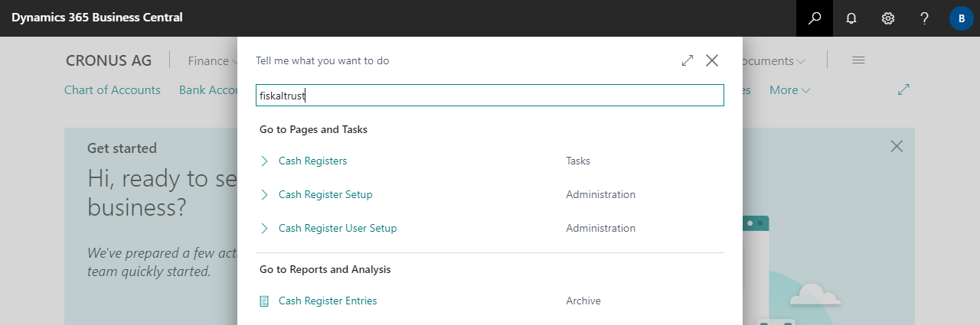Dismiss the Get started banner
This screenshot has height=325, width=980.
coord(897,146)
